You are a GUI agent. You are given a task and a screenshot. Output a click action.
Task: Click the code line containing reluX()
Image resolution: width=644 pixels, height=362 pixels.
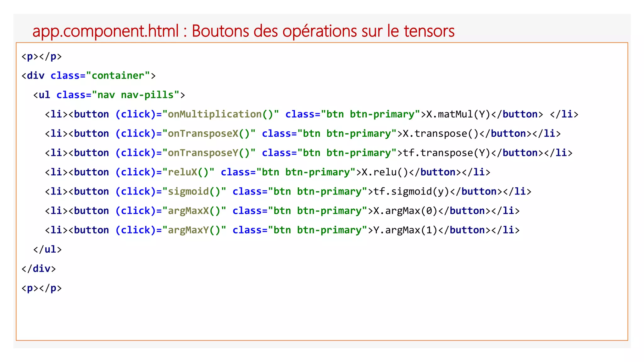pos(268,172)
